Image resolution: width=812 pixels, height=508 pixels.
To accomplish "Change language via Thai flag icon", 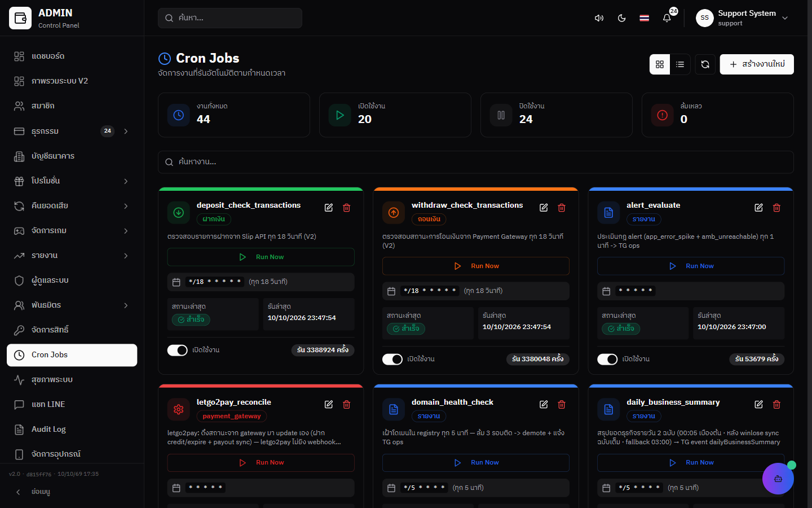I will point(644,18).
